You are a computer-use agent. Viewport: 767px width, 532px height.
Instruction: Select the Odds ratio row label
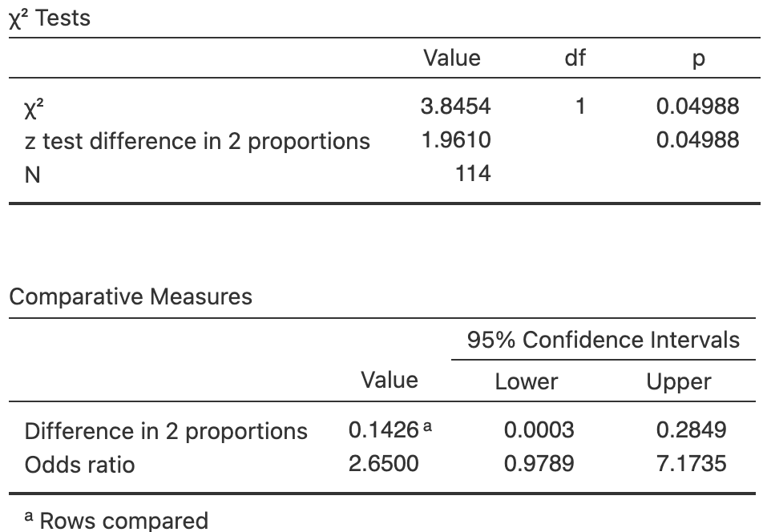[79, 465]
